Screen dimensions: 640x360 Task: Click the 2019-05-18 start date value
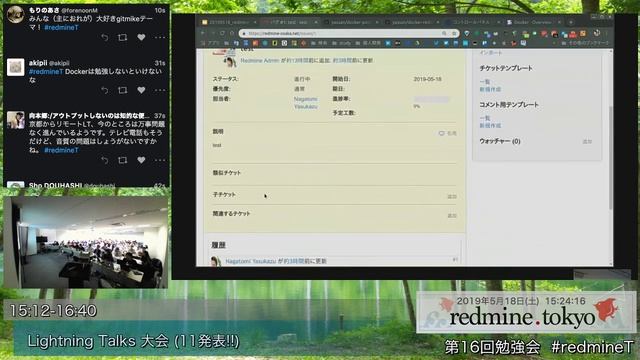[427, 79]
